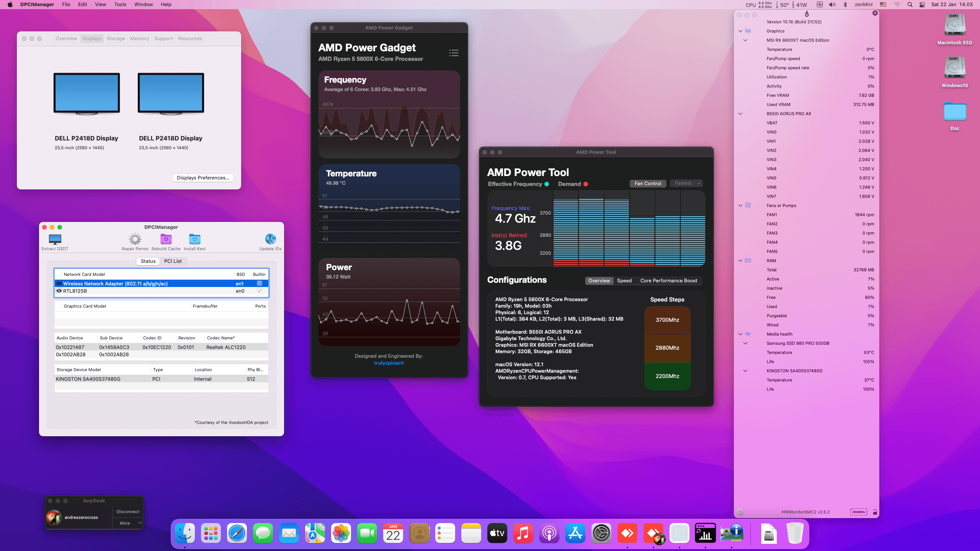Collapse Samsung SSD 980 PRO 500GB group
The image size is (980, 551).
click(745, 343)
